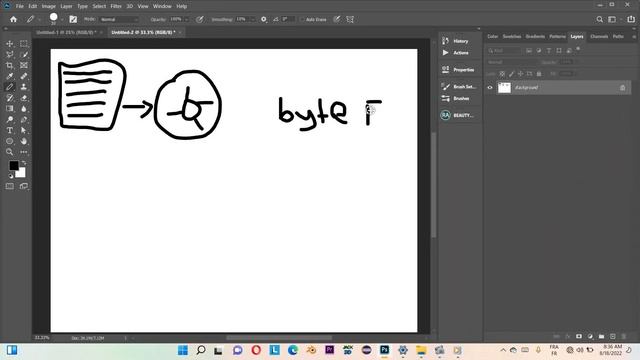This screenshot has height=360, width=640.
Task: Open the History panel
Action: pos(457,41)
